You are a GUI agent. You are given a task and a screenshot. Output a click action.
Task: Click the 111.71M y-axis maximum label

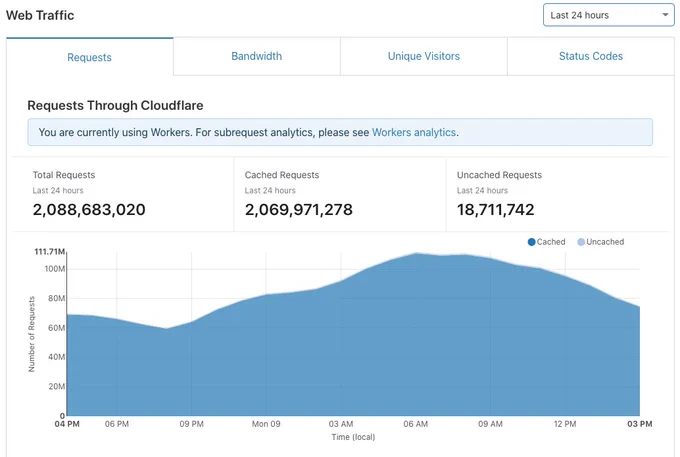[49, 251]
